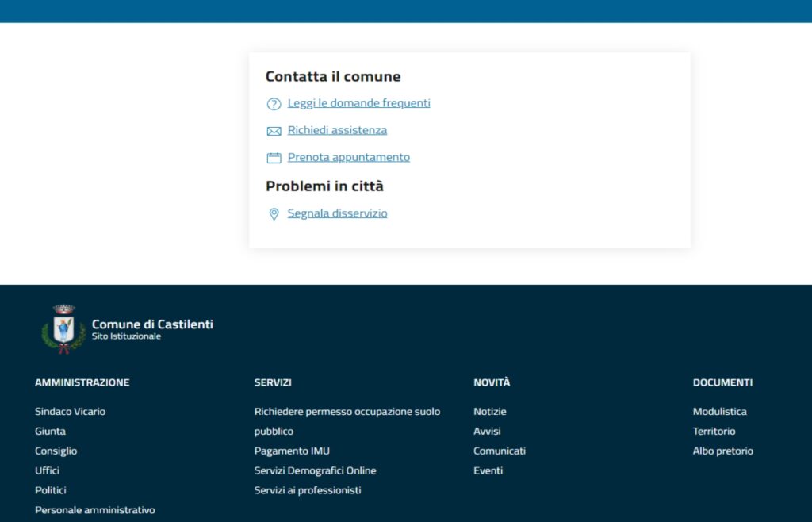The image size is (812, 522).
Task: Open Richiedere permesso occupazione suolo pubblico
Action: point(347,412)
